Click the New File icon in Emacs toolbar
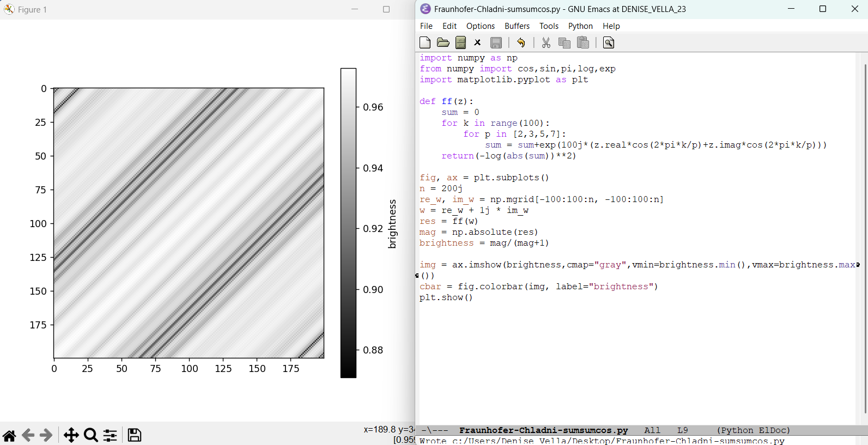 click(x=425, y=42)
